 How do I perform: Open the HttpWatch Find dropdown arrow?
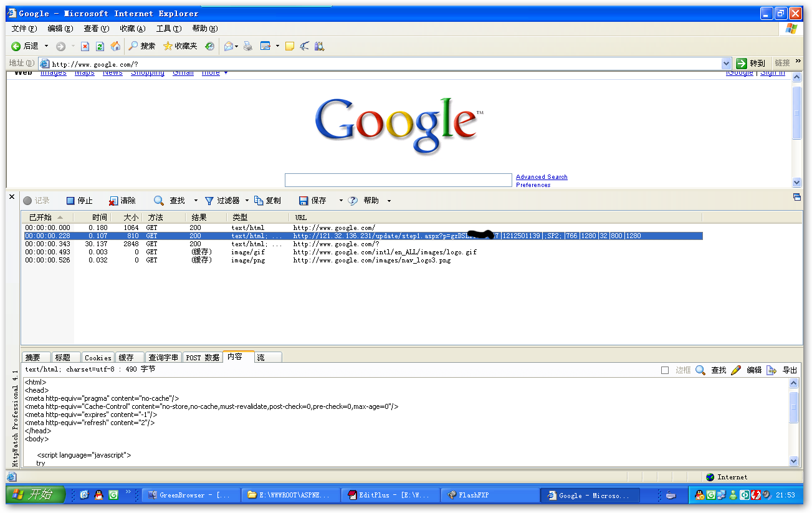click(x=196, y=201)
